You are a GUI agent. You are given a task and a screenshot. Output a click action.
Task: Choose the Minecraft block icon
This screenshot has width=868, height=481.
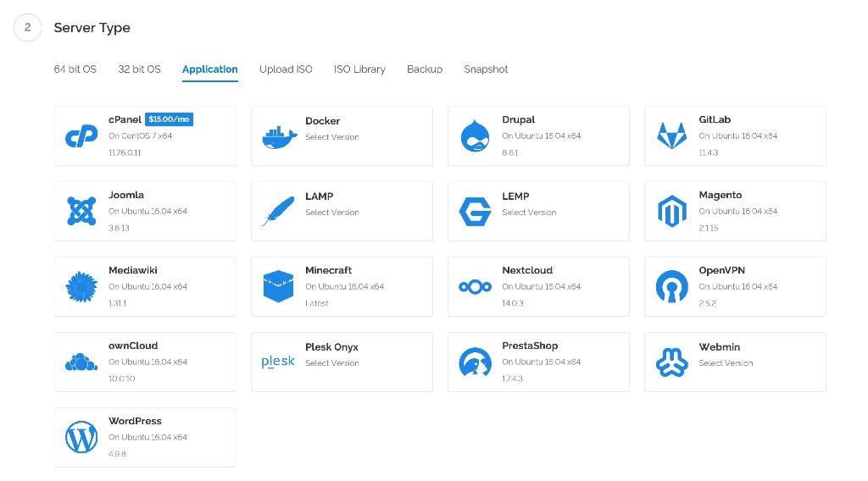(278, 286)
